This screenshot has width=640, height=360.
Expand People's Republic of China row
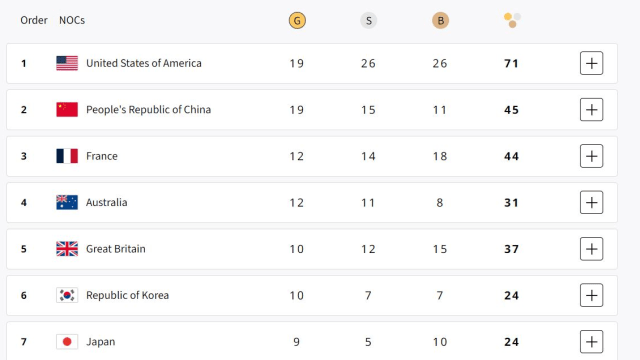[591, 109]
